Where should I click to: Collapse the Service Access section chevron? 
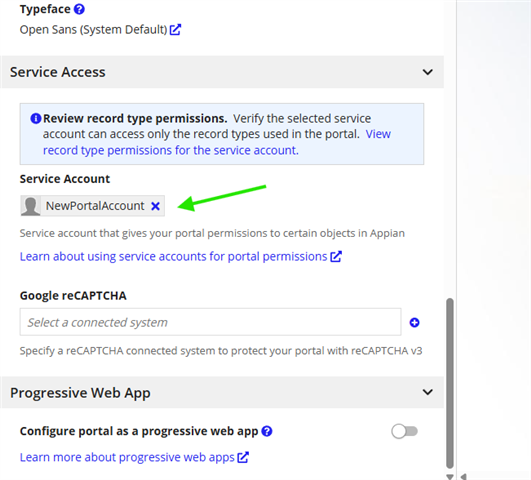coord(428,72)
